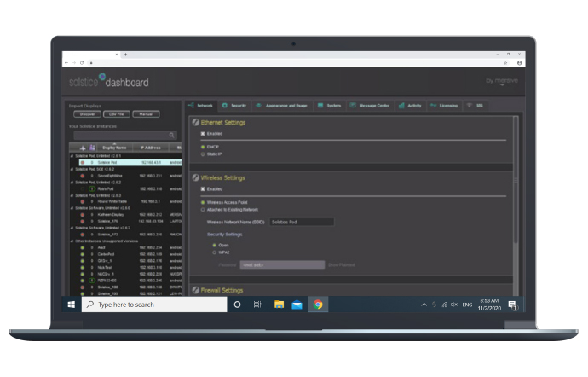Click the Your Solstice Instances search field
The image size is (588, 377).
[125, 135]
